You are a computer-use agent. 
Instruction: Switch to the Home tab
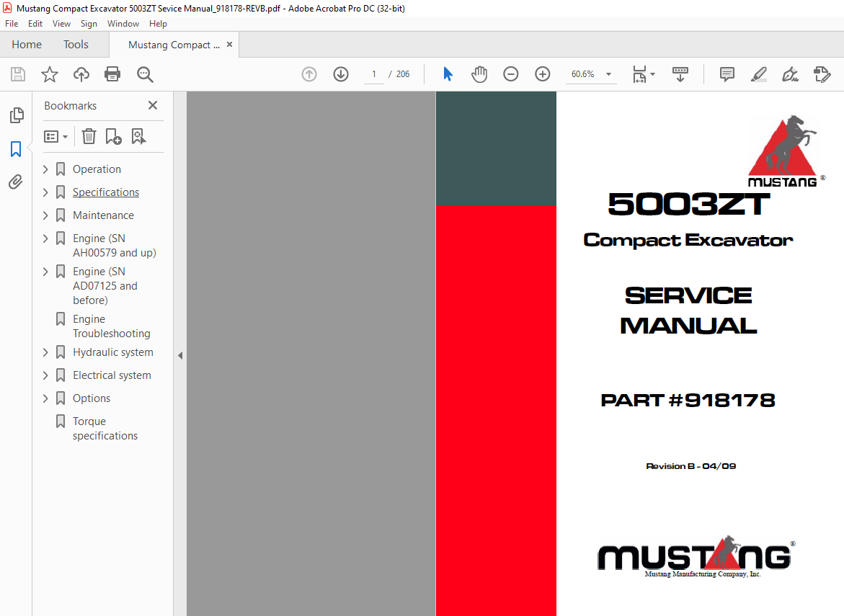(x=27, y=45)
